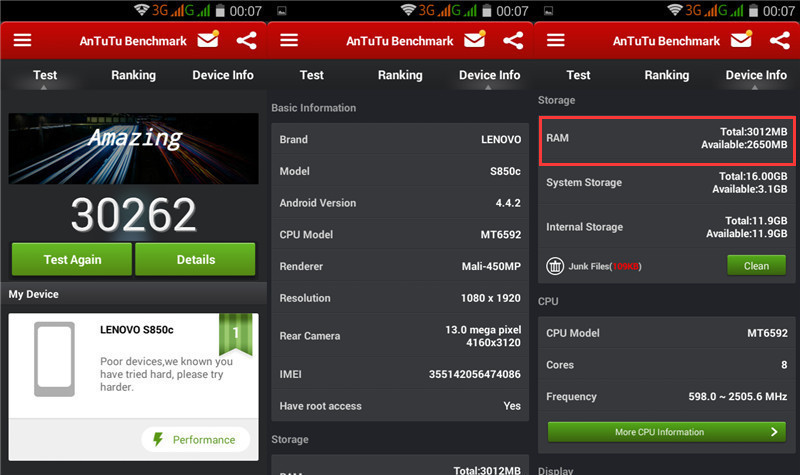Screen dimensions: 800x475
Task: Tap share icon on the Basic Information screen
Action: [x=513, y=41]
